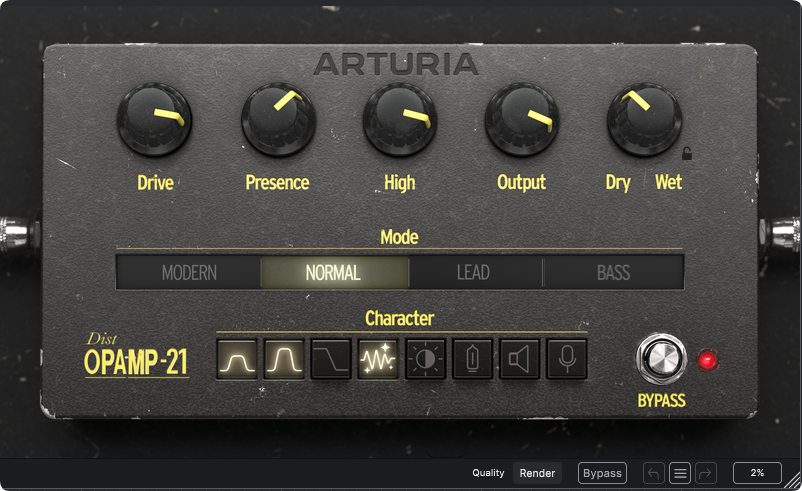Click the Quality label
Image resolution: width=802 pixels, height=491 pixels.
488,473
